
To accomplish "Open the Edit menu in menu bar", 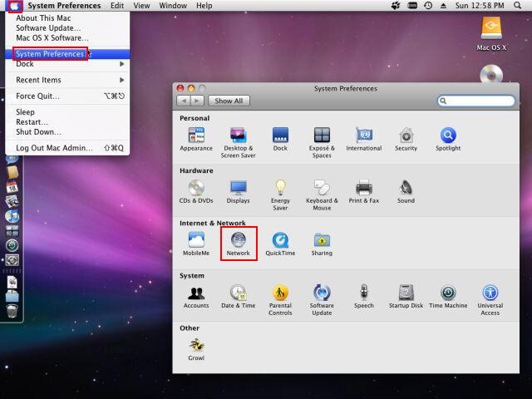I will [117, 6].
